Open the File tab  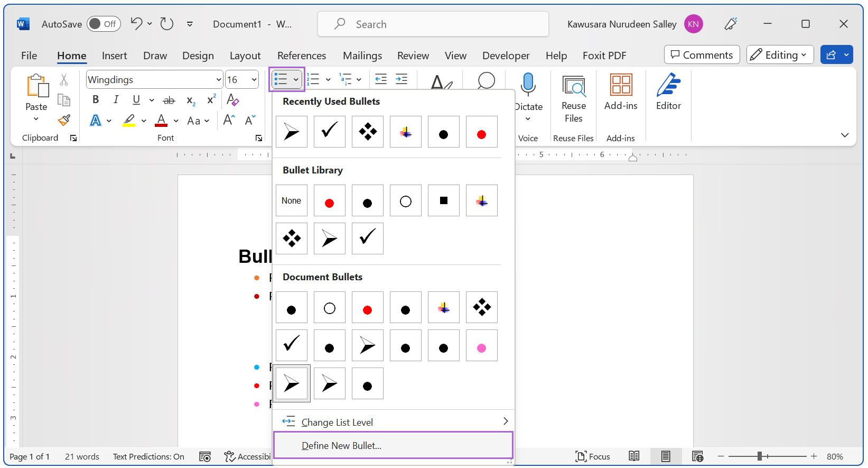pyautogui.click(x=29, y=56)
